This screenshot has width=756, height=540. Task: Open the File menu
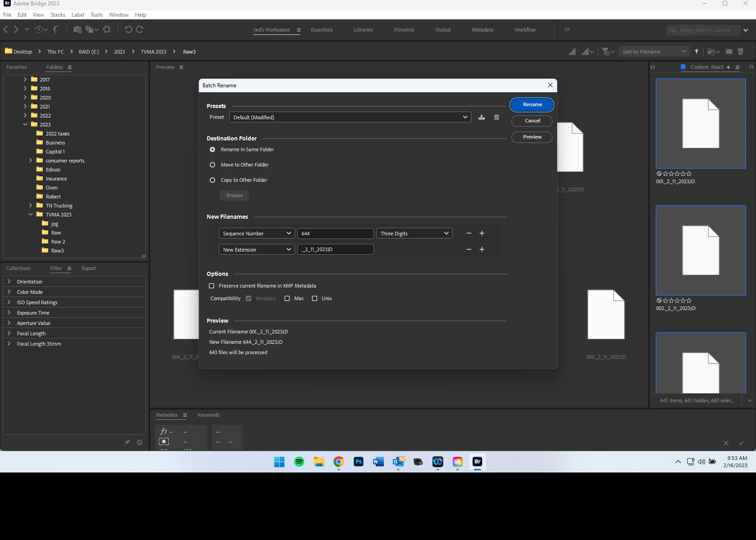pos(7,15)
